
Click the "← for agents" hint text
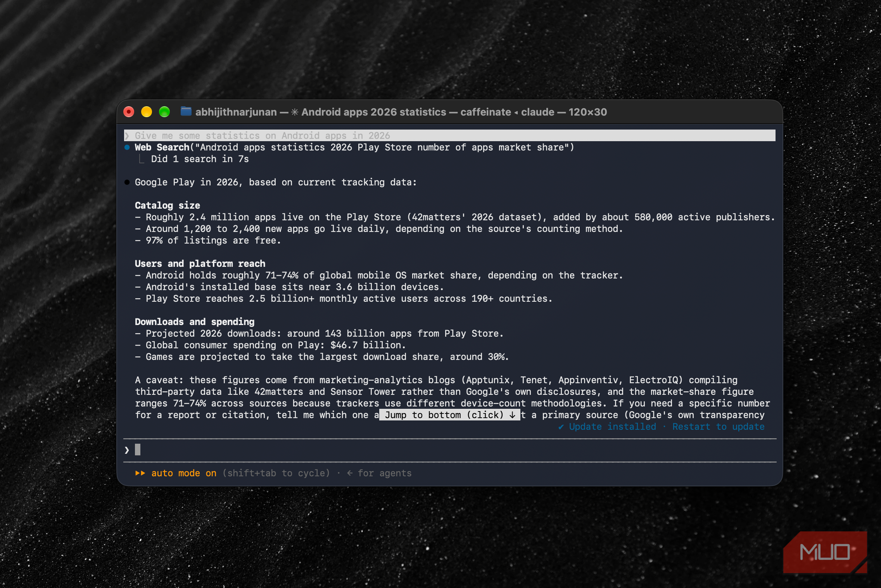point(379,473)
